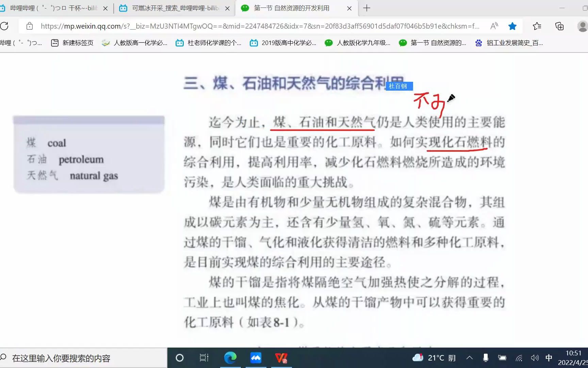Image resolution: width=588 pixels, height=368 pixels.
Task: Expand hidden system tray icons
Action: [470, 358]
